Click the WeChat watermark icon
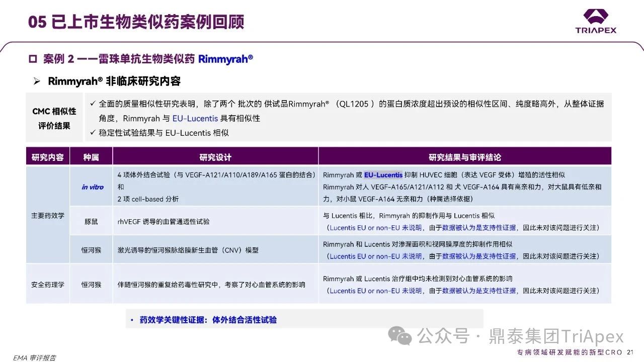Image resolution: width=644 pixels, height=362 pixels. click(403, 336)
